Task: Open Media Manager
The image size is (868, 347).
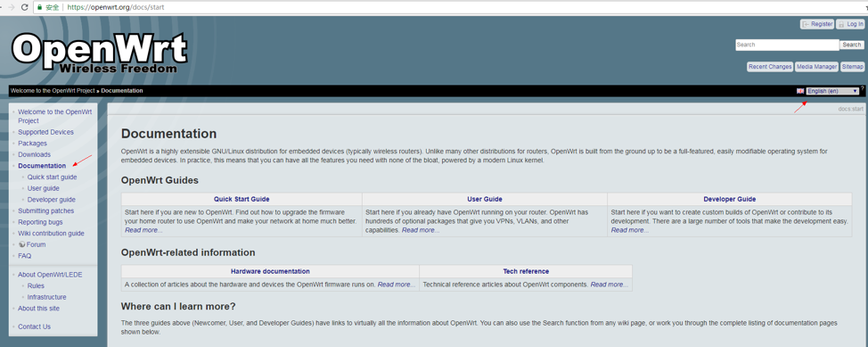Action: click(816, 67)
